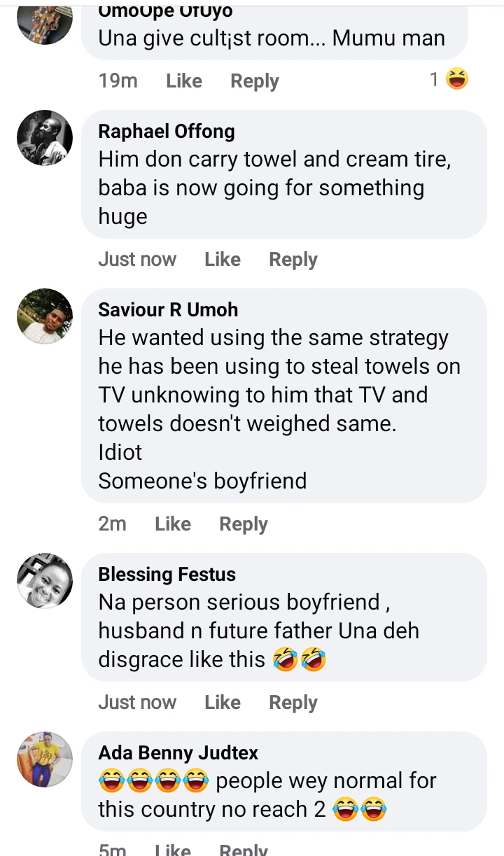
Task: Open Saviour R Umoh's name link
Action: point(168,309)
